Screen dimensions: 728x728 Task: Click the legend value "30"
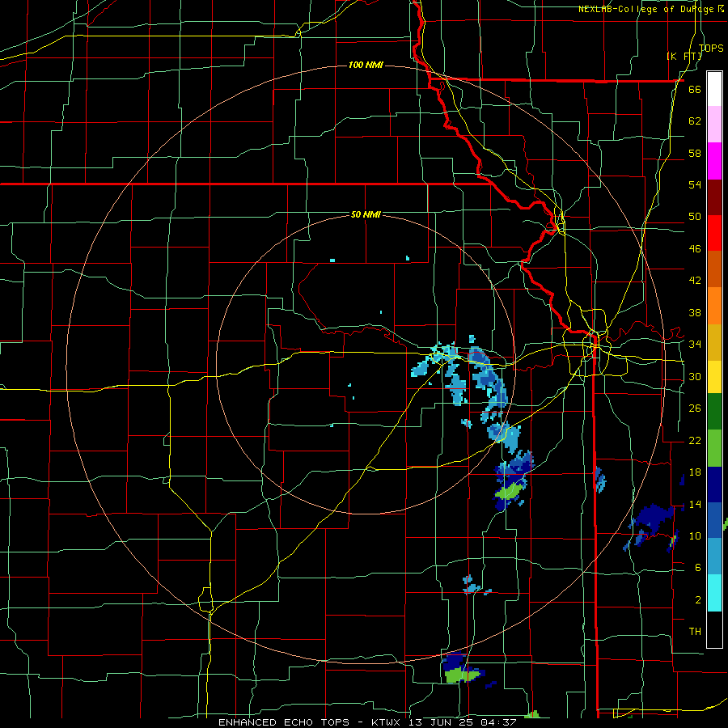pyautogui.click(x=695, y=376)
